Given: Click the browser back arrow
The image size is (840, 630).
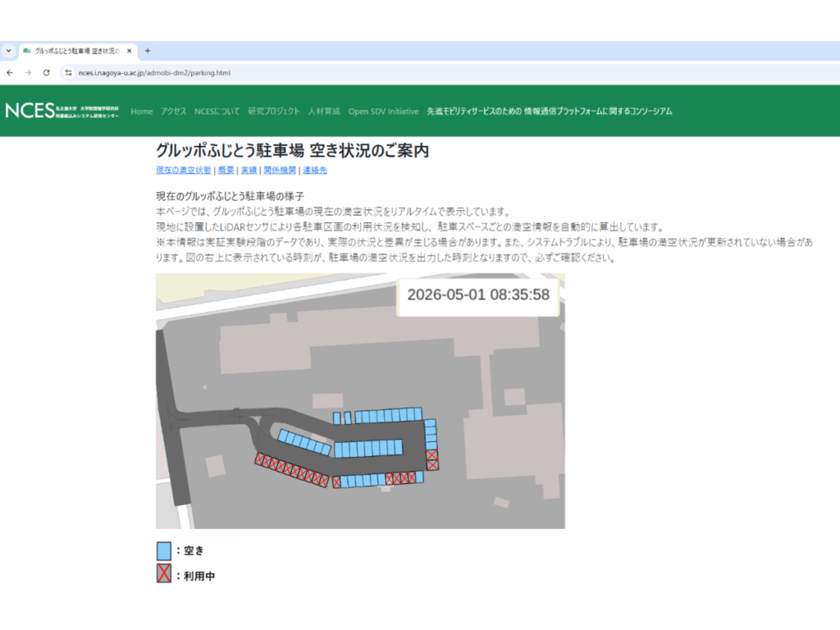Looking at the screenshot, I should 10,72.
